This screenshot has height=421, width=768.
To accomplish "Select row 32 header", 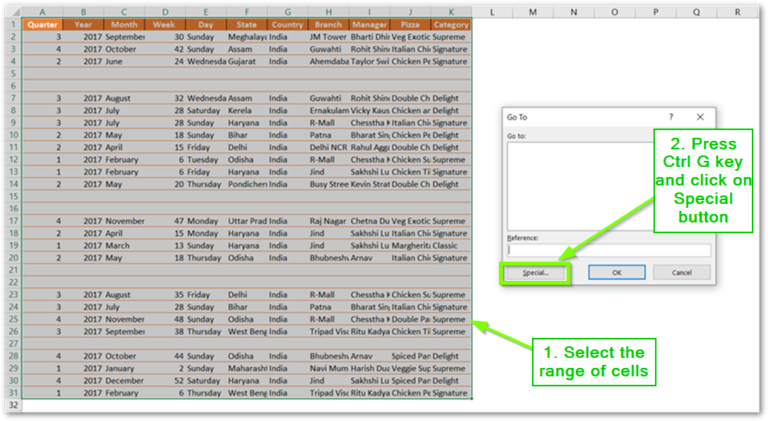I will pyautogui.click(x=13, y=405).
